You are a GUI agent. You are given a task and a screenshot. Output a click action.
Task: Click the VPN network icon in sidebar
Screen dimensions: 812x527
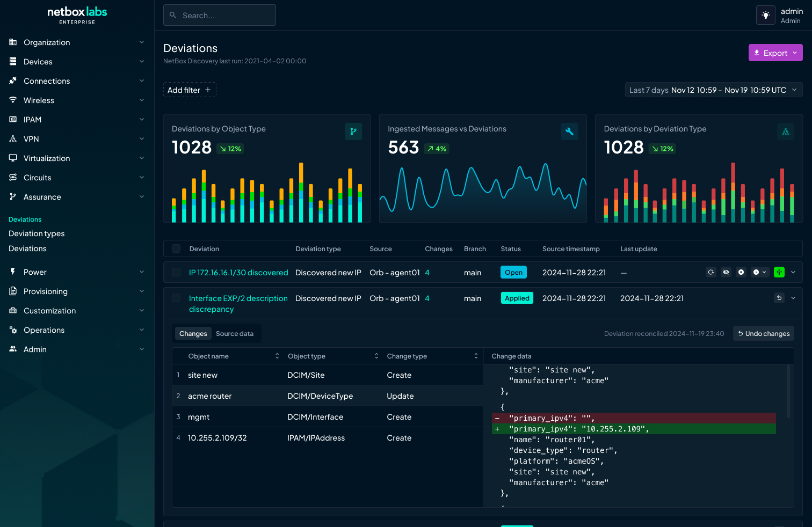(x=13, y=139)
